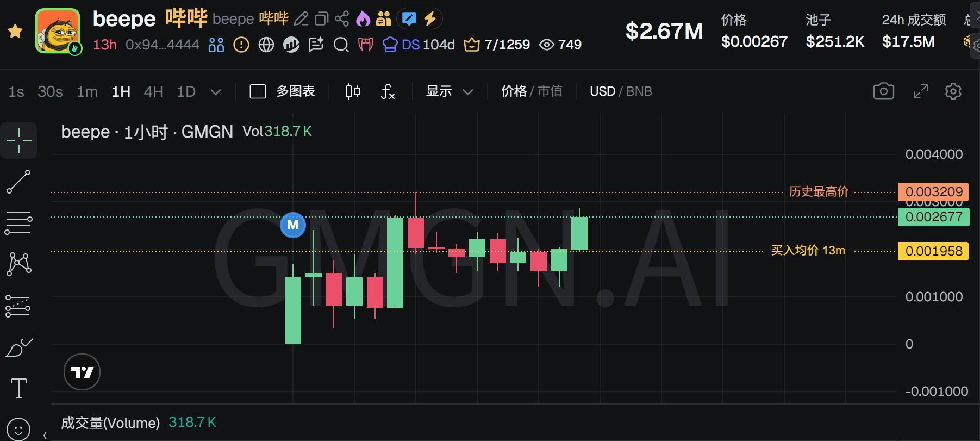Select the brush drawing tool

click(x=19, y=347)
